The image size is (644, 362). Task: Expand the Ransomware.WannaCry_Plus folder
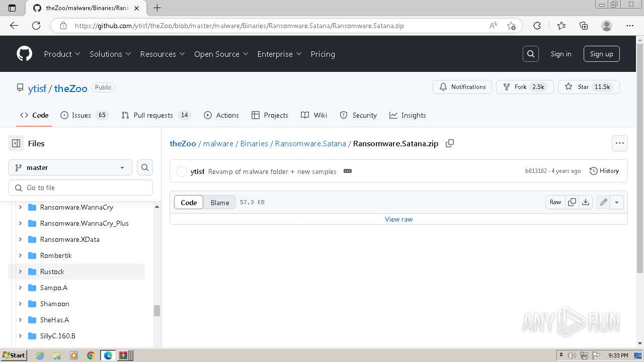20,223
